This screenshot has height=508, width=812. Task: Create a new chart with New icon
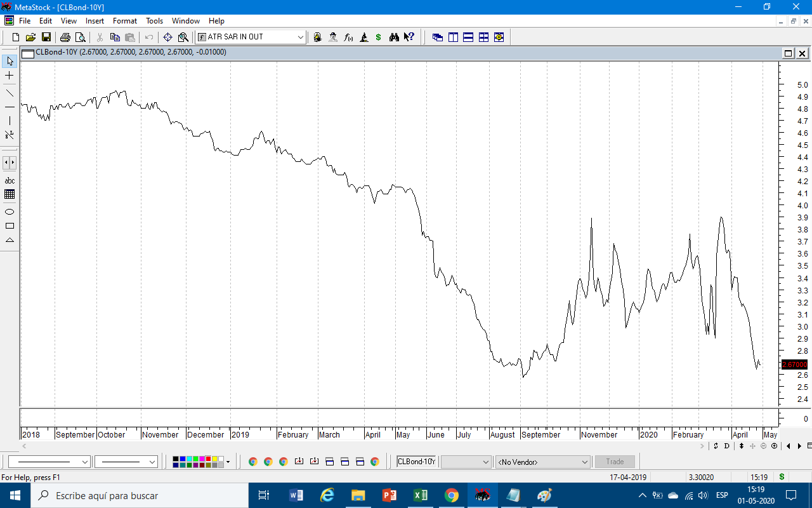coord(16,37)
